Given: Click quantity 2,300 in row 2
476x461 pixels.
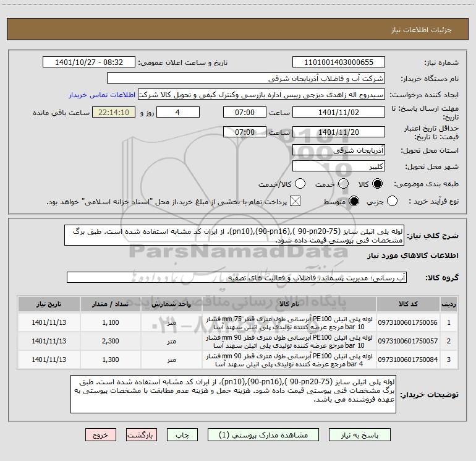Looking at the screenshot, I should (111, 342).
